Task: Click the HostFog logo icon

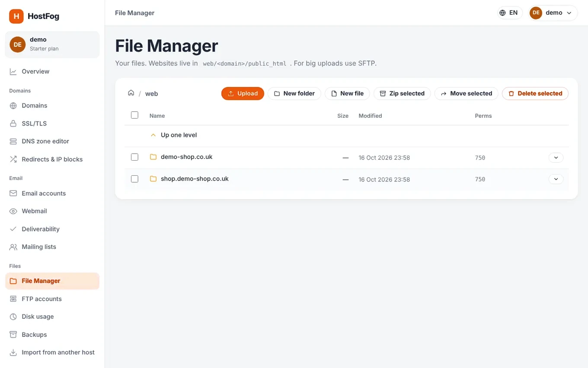Action: [16, 16]
